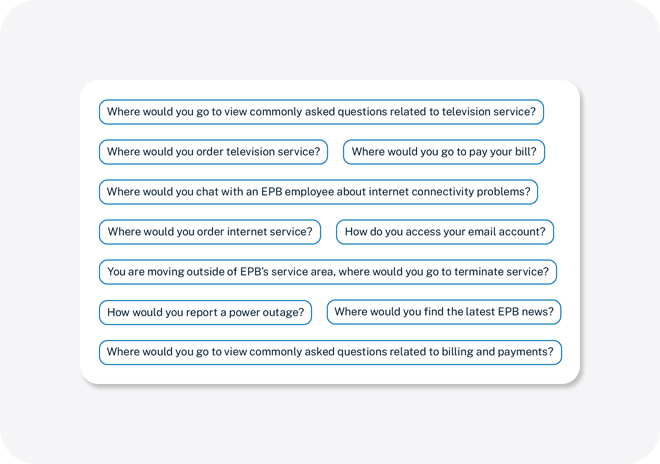Select the internet connectivity problems chat question
The height and width of the screenshot is (464, 660).
click(x=318, y=192)
